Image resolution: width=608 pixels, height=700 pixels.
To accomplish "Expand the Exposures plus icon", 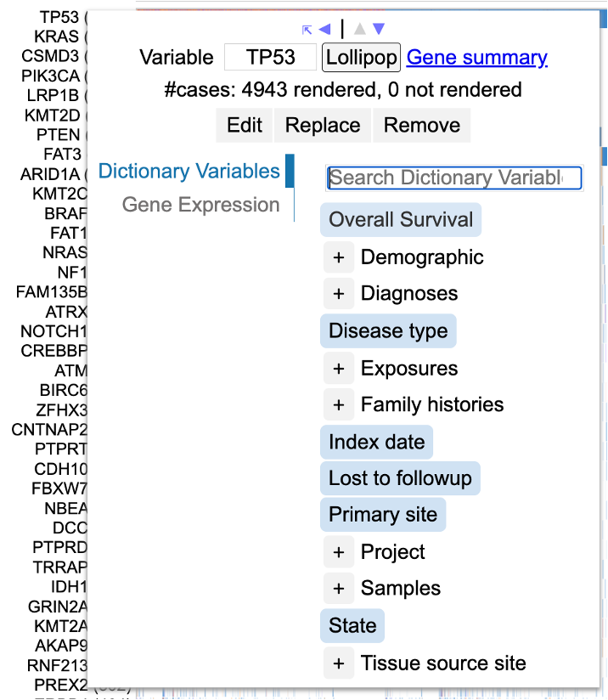I will click(339, 369).
